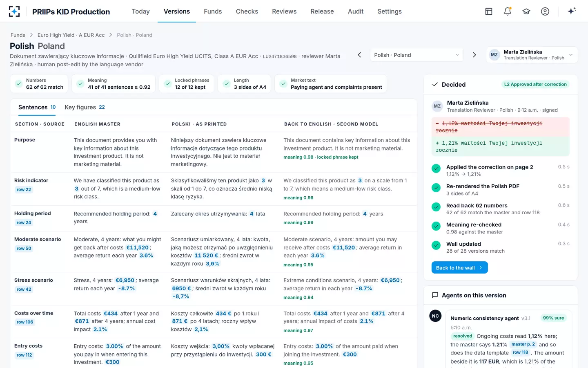Click the master p. 2 reference chip
588x368 pixels.
pyautogui.click(x=523, y=344)
